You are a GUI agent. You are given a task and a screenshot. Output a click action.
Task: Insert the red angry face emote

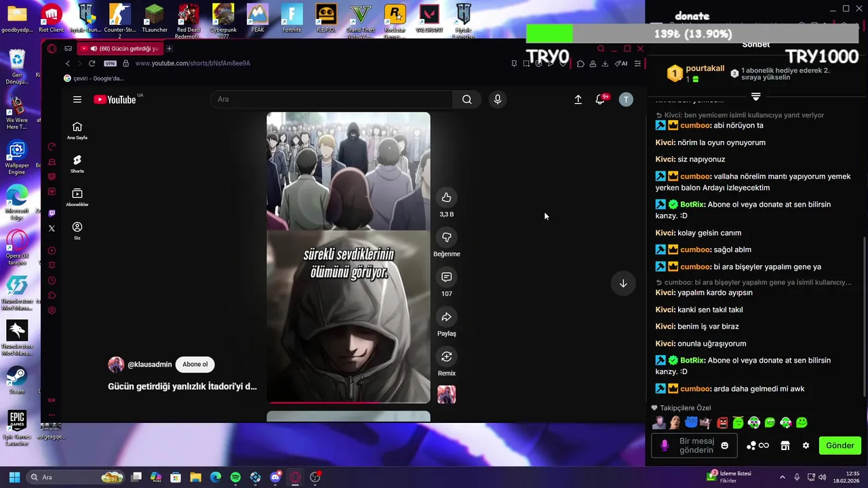click(722, 423)
